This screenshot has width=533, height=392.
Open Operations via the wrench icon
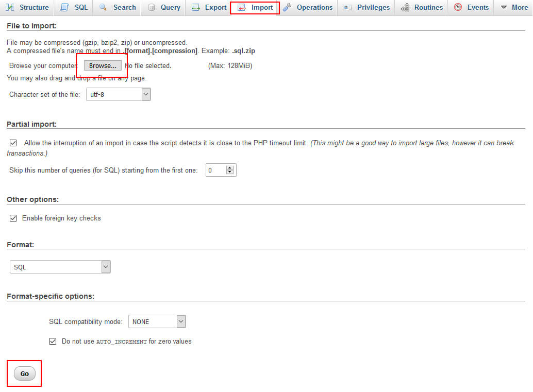coord(287,7)
